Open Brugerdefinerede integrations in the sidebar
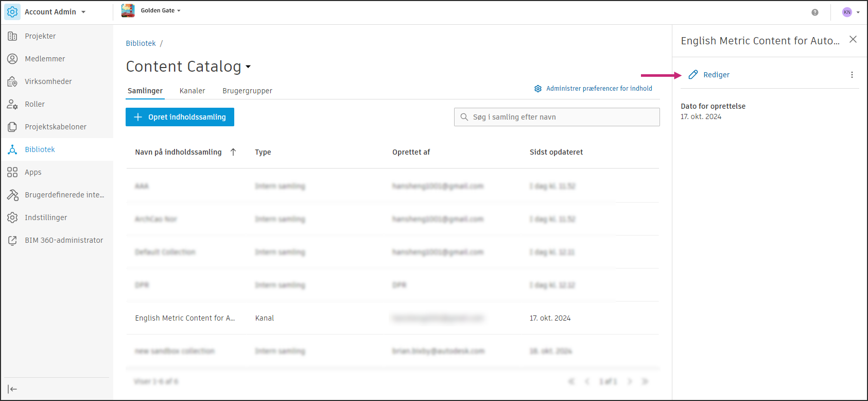 tap(64, 195)
